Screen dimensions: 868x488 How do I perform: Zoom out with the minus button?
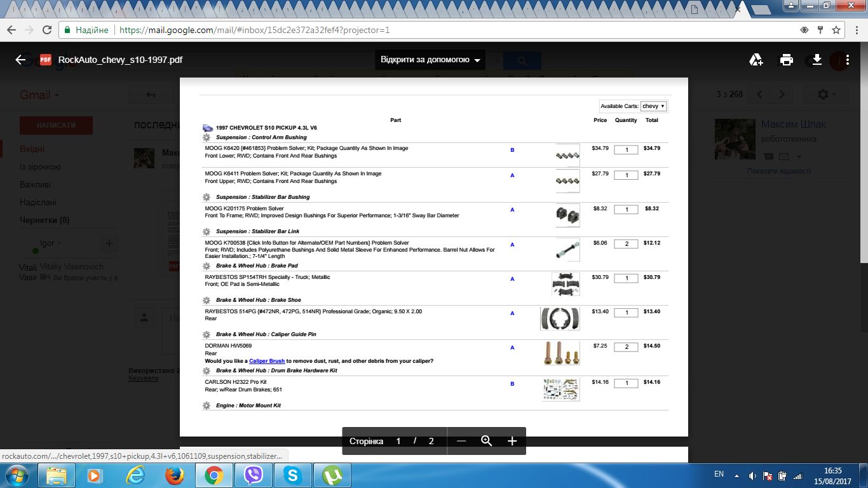(x=461, y=441)
